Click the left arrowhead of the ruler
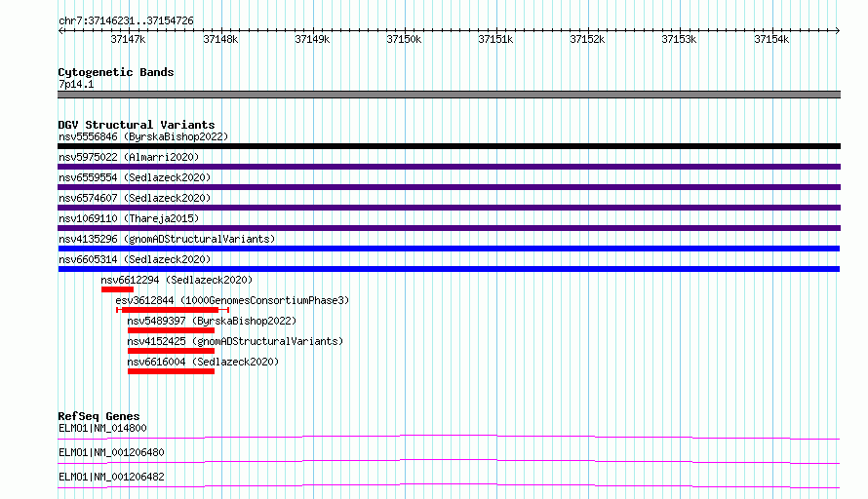Screen dimensions: 868x499 [x=60, y=31]
